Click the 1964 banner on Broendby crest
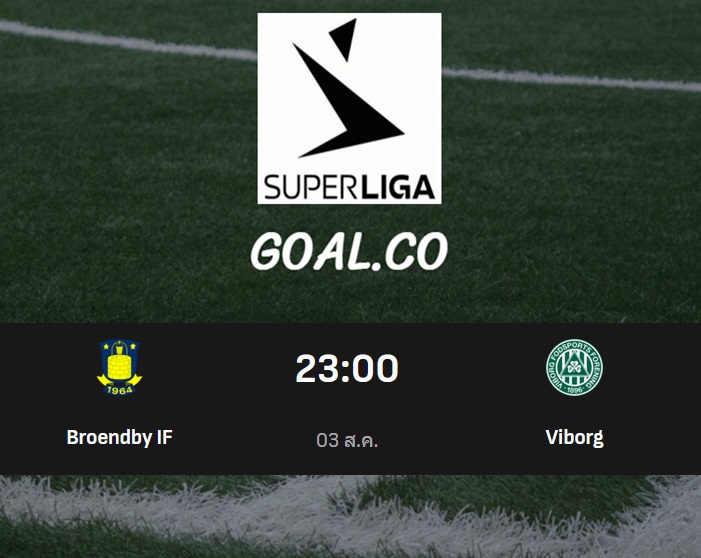Screen dimensions: 701x558 119,390
